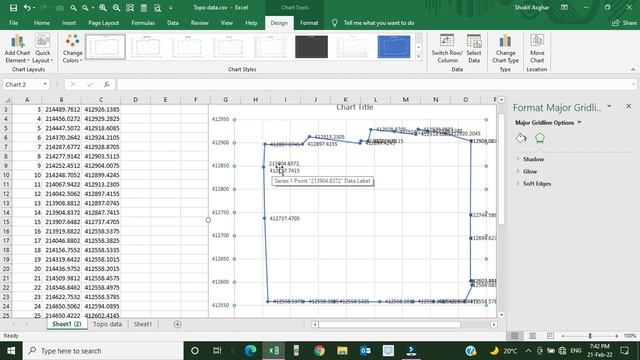Open the Formulas tab
Viewport: 640px width, 360px height.
coord(143,23)
